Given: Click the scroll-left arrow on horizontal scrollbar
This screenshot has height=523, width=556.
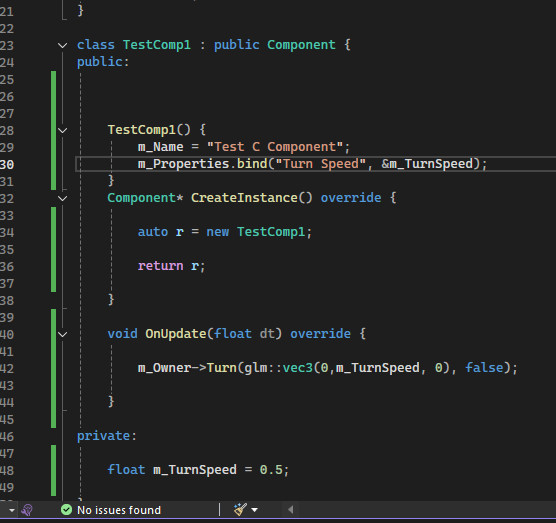Looking at the screenshot, I should pos(290,510).
